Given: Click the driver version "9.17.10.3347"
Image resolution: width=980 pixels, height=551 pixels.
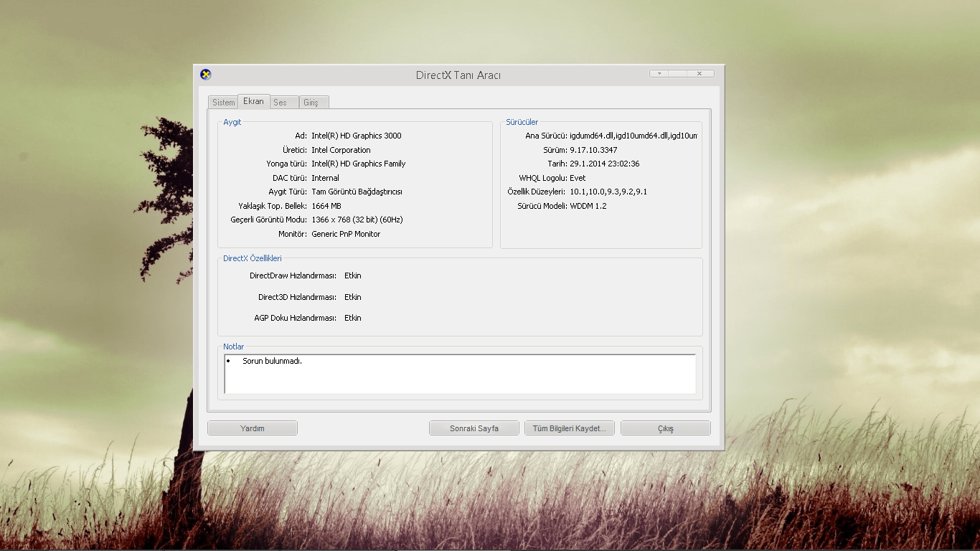Looking at the screenshot, I should (593, 150).
